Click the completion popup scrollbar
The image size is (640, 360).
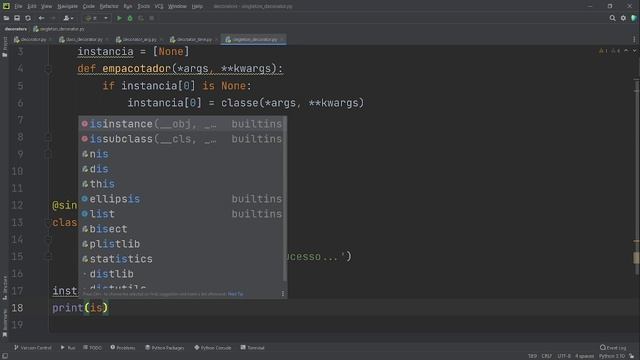point(284,199)
